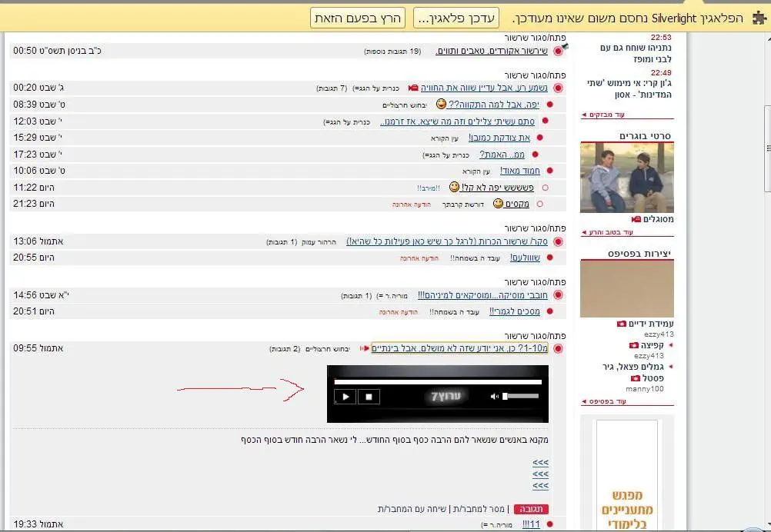Click the red bullet before שירשור אקורדים thread
Image resolution: width=771 pixels, height=532 pixels.
(x=558, y=52)
